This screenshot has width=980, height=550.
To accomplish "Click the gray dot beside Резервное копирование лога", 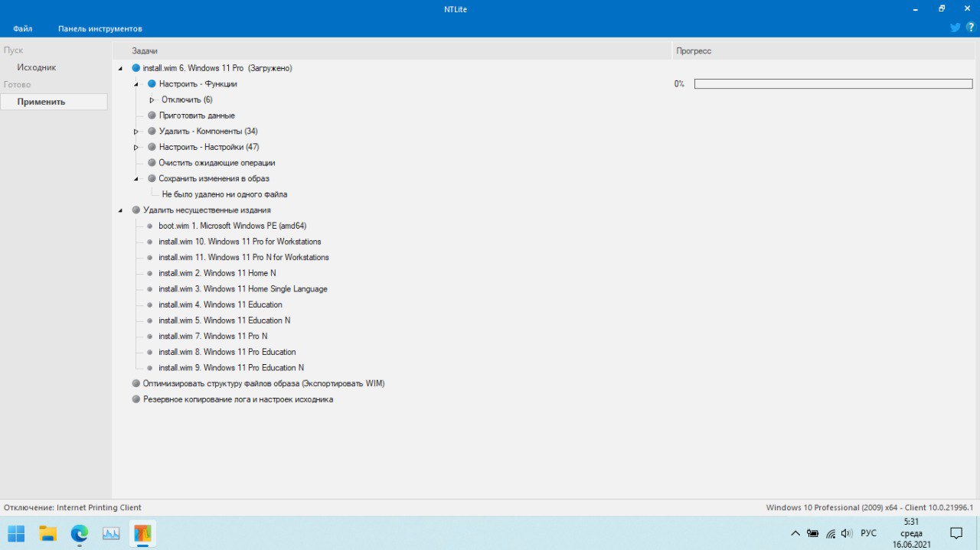I will [136, 399].
